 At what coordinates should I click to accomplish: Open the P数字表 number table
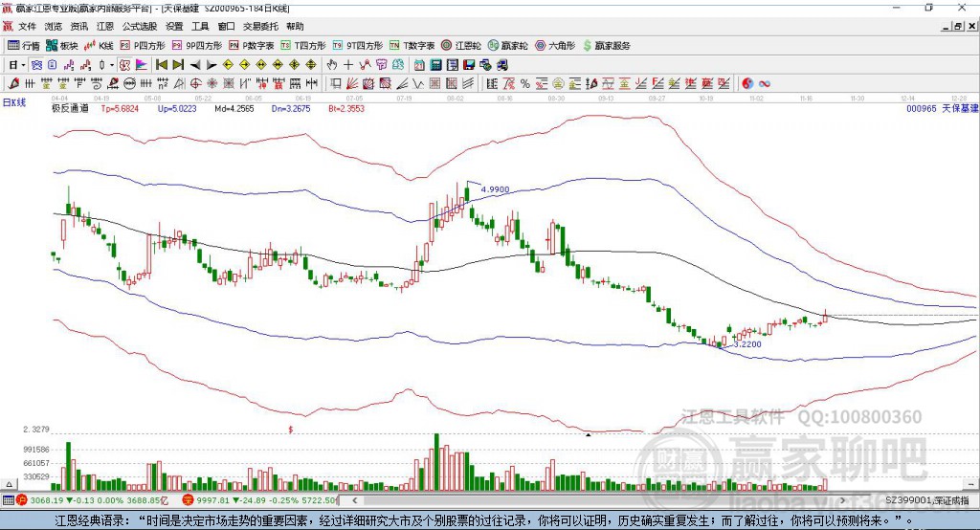pyautogui.click(x=252, y=46)
